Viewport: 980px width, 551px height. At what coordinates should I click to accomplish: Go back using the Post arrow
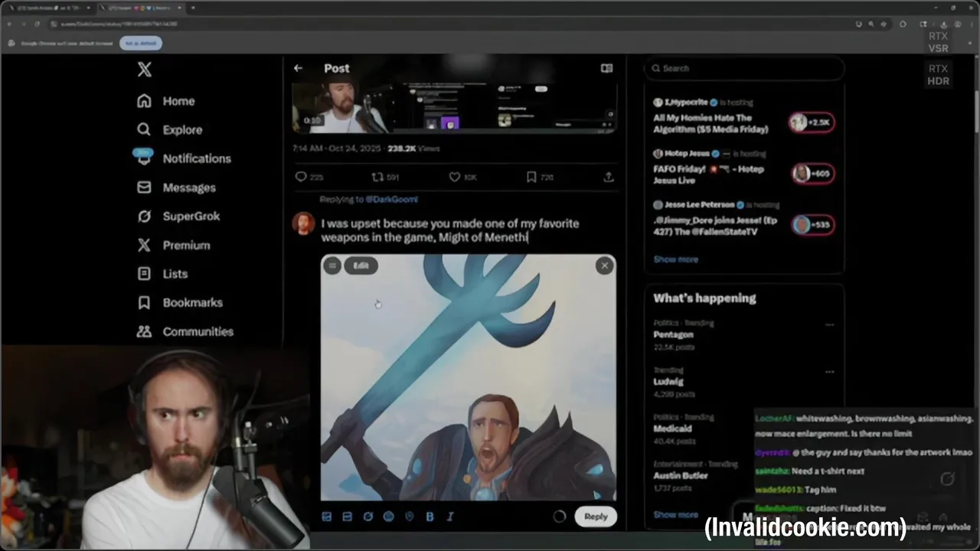(x=298, y=68)
